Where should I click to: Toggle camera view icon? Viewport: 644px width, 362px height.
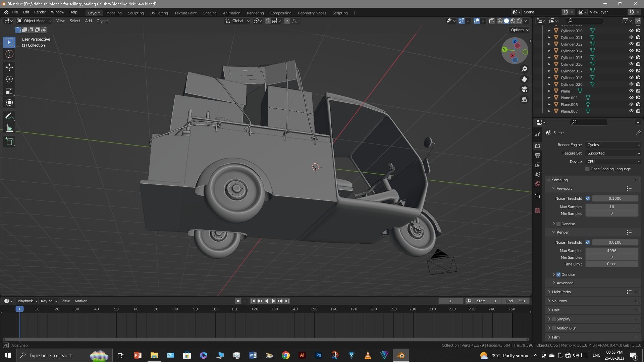point(524,89)
